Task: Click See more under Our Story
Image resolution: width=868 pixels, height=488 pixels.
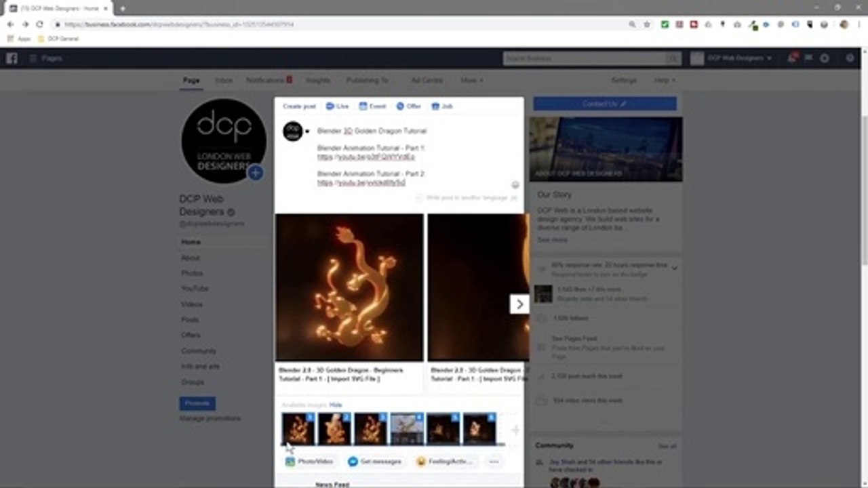Action: (x=552, y=240)
